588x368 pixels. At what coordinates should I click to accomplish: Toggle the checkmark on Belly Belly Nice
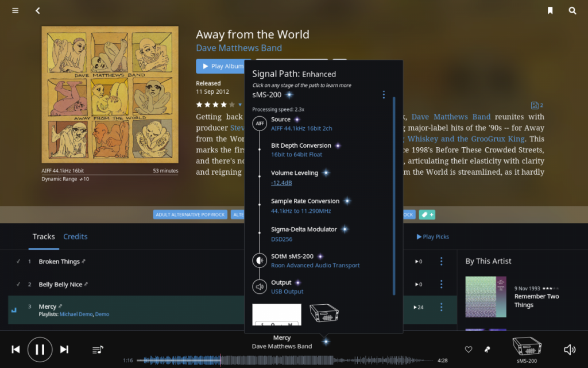(18, 284)
